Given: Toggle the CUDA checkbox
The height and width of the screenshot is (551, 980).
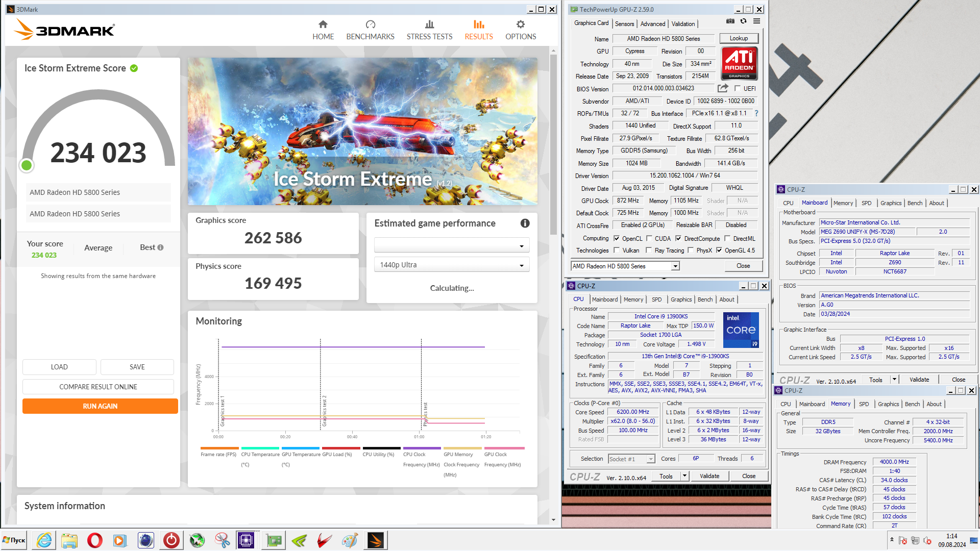Looking at the screenshot, I should click(x=649, y=238).
